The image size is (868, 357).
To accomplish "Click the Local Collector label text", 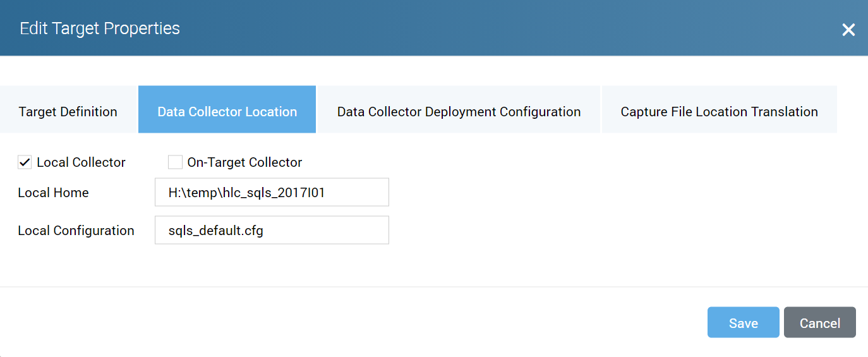I will [81, 162].
